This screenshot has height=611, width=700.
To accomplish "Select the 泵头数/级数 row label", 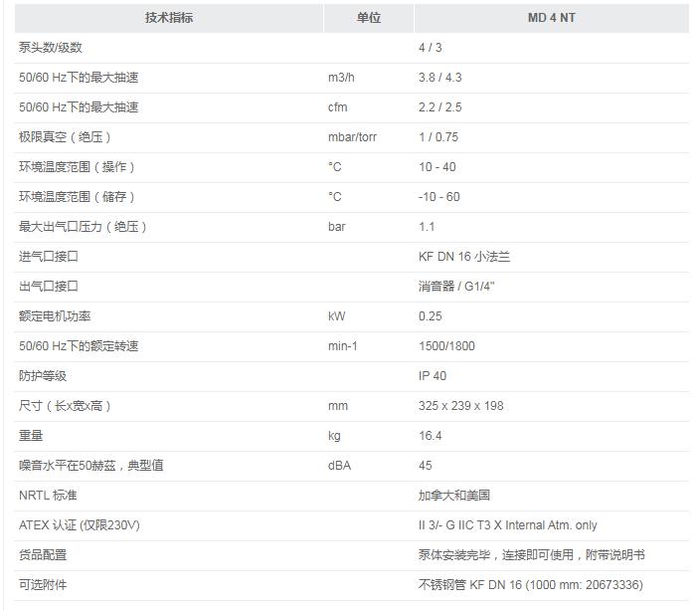I will 51,48.
